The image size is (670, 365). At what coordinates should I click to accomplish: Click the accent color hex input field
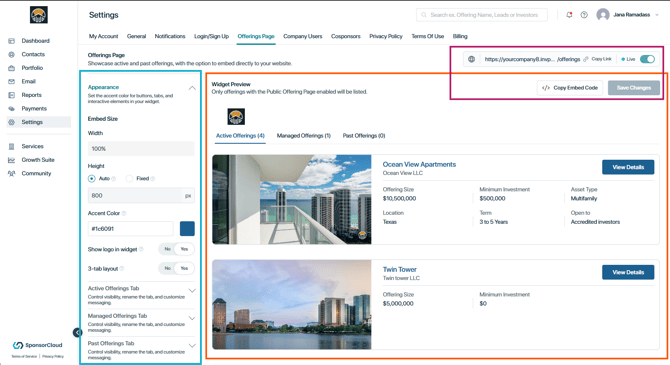131,229
